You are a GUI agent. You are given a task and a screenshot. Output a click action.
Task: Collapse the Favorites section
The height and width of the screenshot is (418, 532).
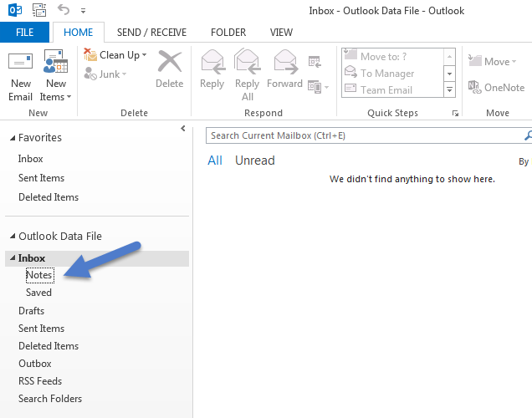pyautogui.click(x=13, y=138)
